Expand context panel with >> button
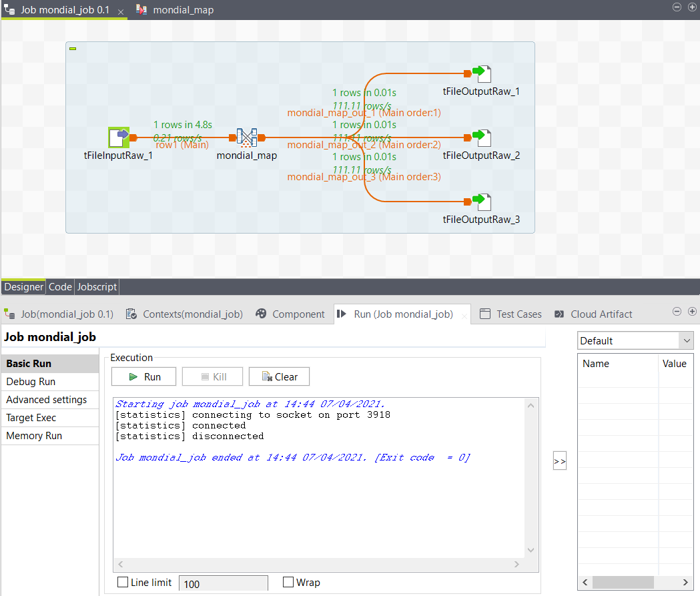 pyautogui.click(x=560, y=462)
